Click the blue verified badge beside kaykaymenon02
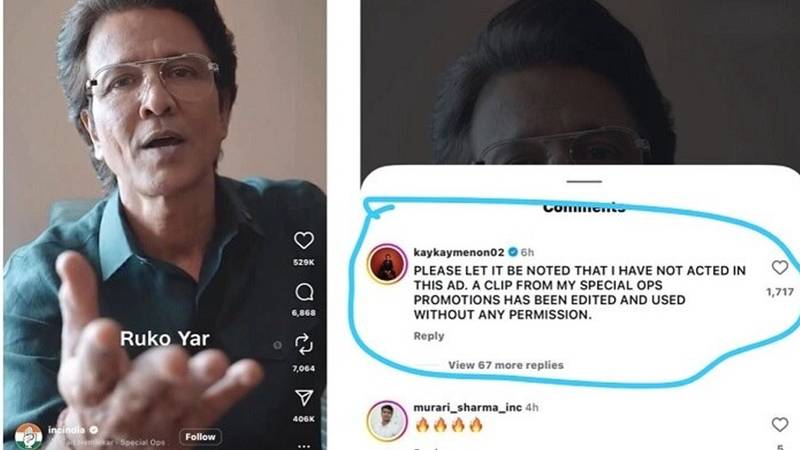 pyautogui.click(x=513, y=252)
